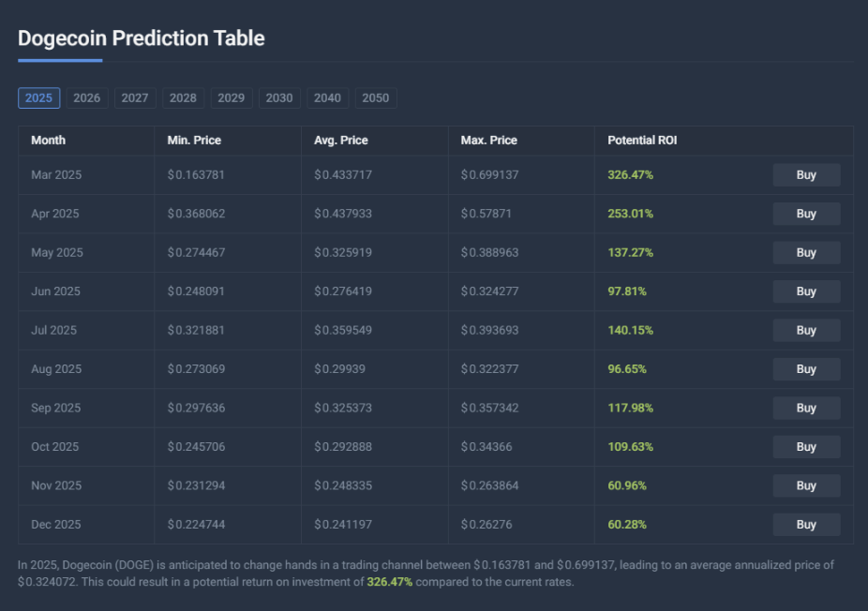Switch to the 2030 tab
Viewport: 868px width, 611px height.
pyautogui.click(x=278, y=97)
